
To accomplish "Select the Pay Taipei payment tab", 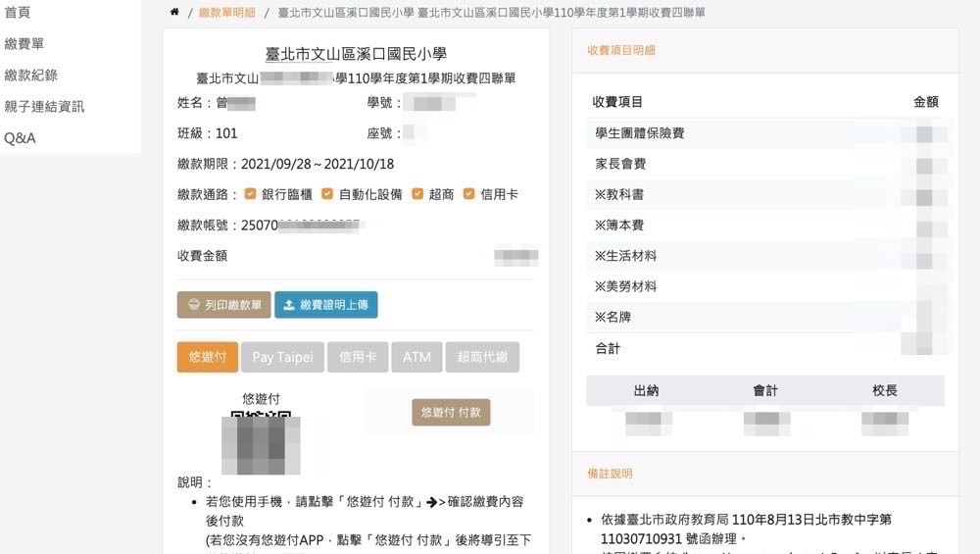I will [x=282, y=357].
